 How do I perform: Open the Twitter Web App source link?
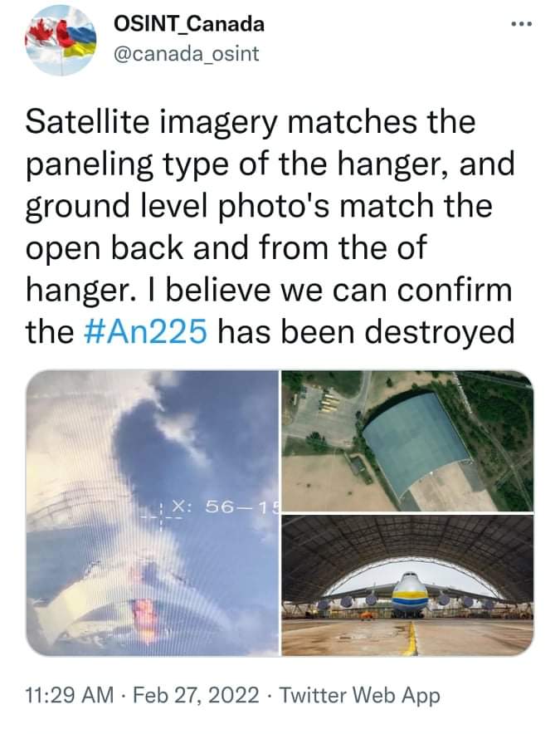(x=360, y=695)
